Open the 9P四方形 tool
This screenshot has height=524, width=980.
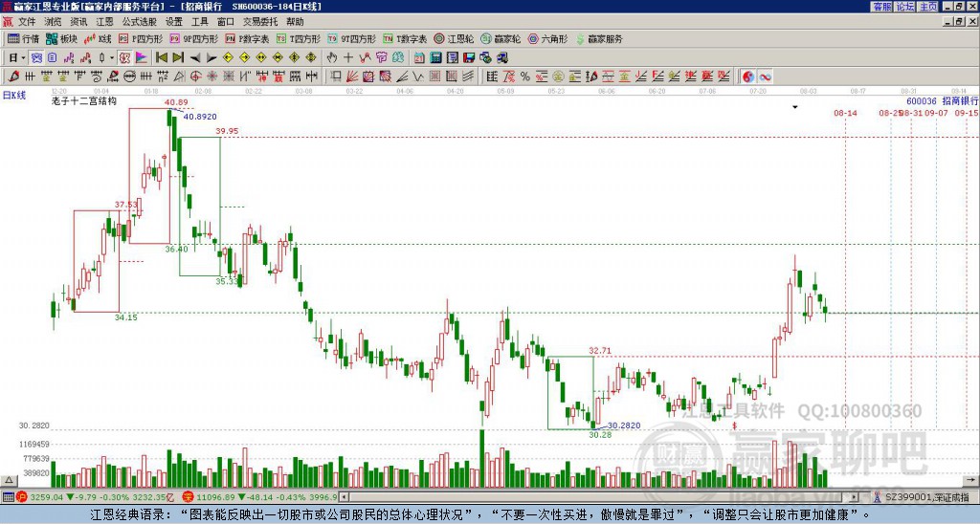tap(193, 38)
